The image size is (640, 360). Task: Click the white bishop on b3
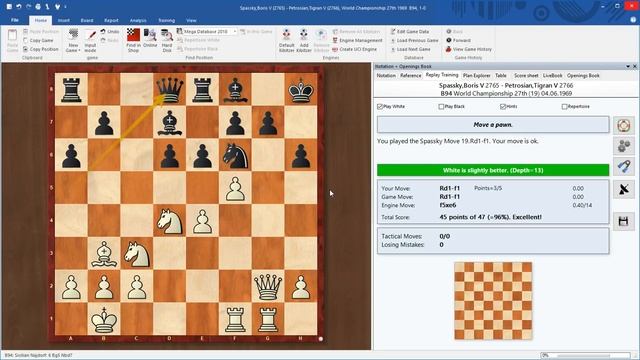point(104,254)
